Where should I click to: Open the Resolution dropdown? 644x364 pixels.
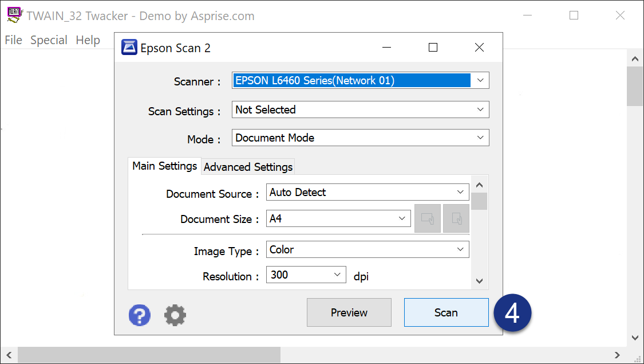[337, 275]
